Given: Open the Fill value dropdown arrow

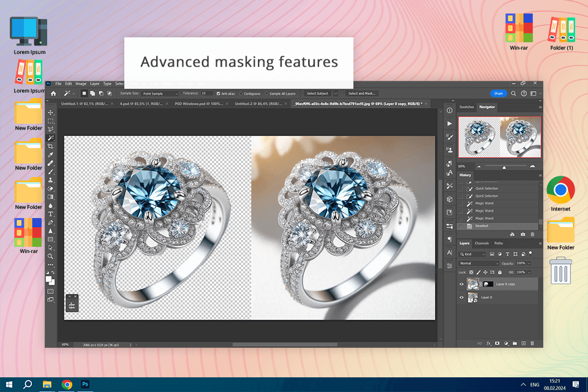Looking at the screenshot, I should 529,273.
